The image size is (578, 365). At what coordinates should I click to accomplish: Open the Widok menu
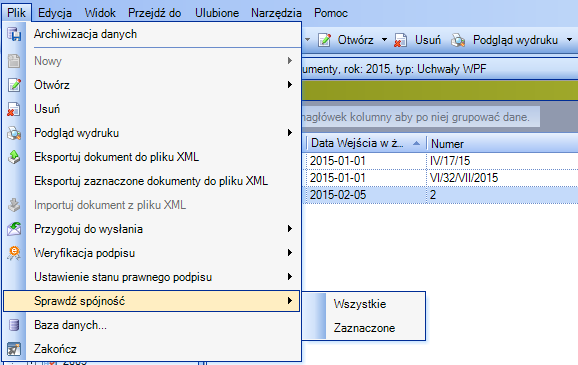pos(100,13)
